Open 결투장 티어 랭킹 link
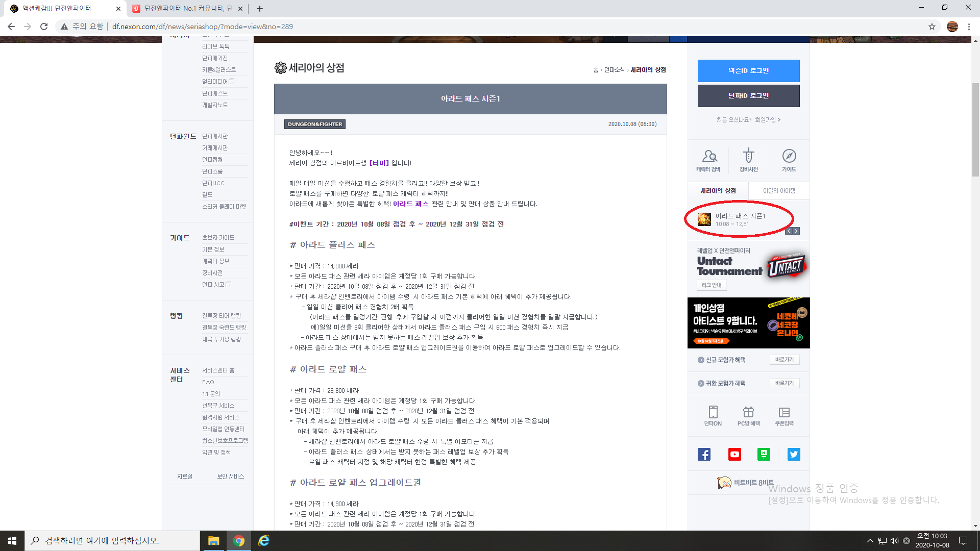 221,316
